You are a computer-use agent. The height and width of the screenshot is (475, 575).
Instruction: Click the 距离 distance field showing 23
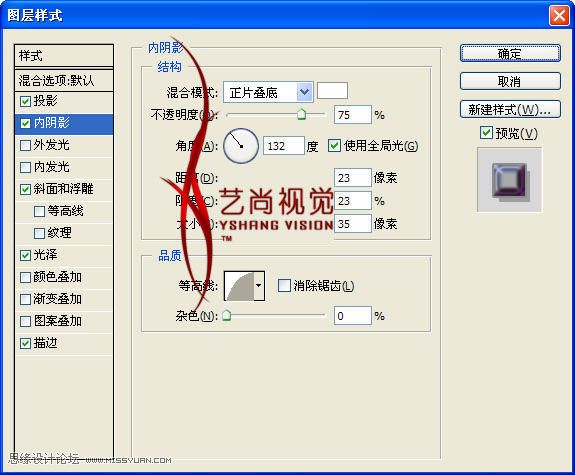(353, 178)
